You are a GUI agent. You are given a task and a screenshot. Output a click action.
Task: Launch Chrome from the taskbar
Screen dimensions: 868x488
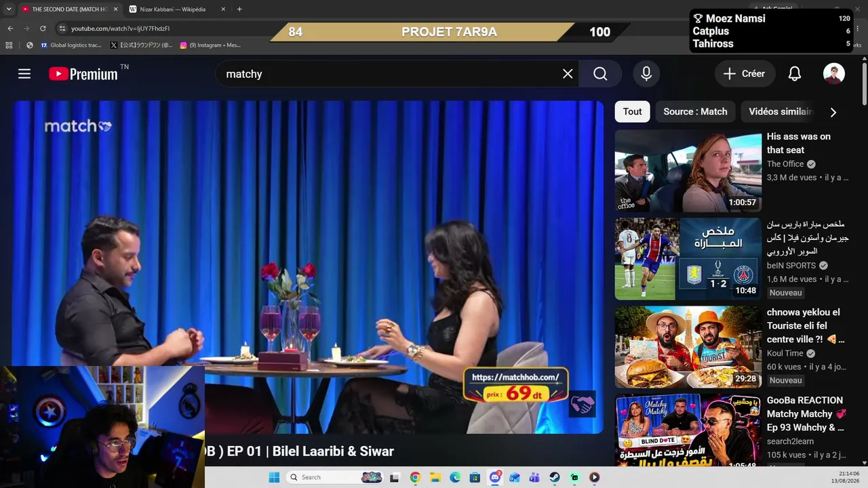click(x=415, y=477)
